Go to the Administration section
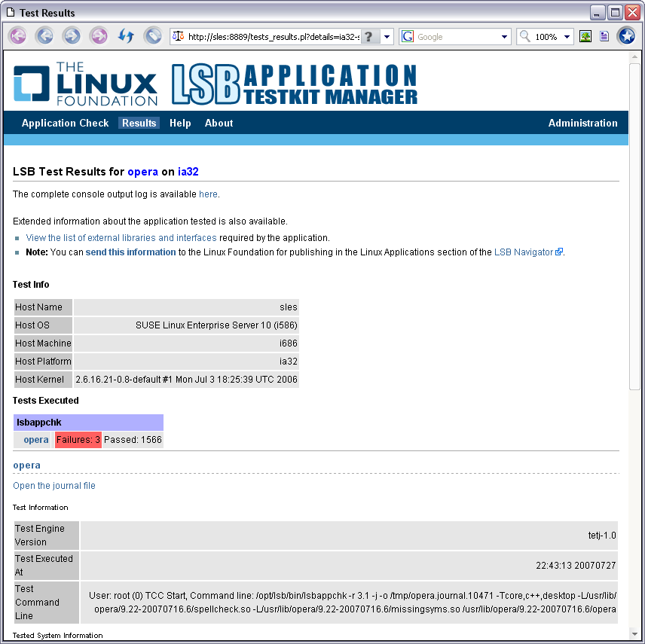Image resolution: width=645 pixels, height=644 pixels. 582,123
